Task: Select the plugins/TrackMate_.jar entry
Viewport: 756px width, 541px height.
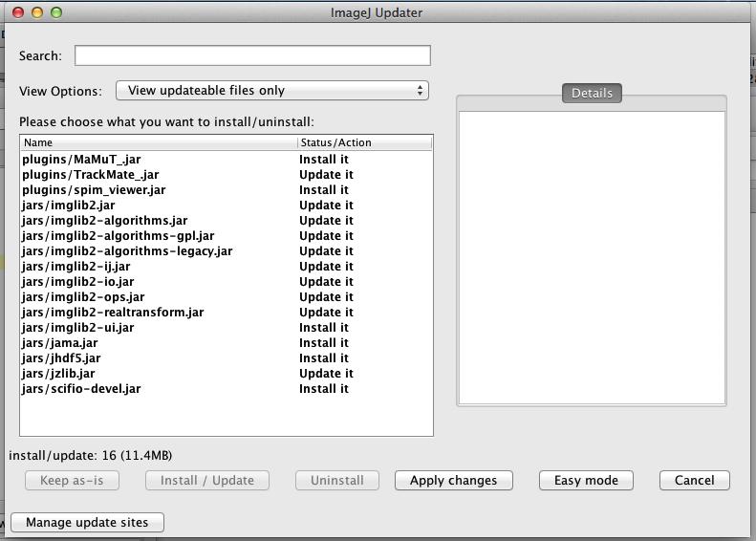Action: click(x=227, y=175)
